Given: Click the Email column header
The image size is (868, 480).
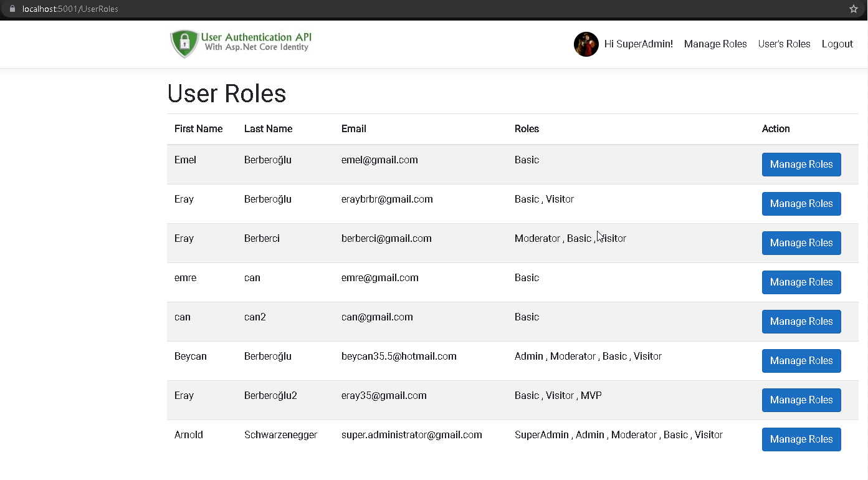Looking at the screenshot, I should tap(353, 129).
